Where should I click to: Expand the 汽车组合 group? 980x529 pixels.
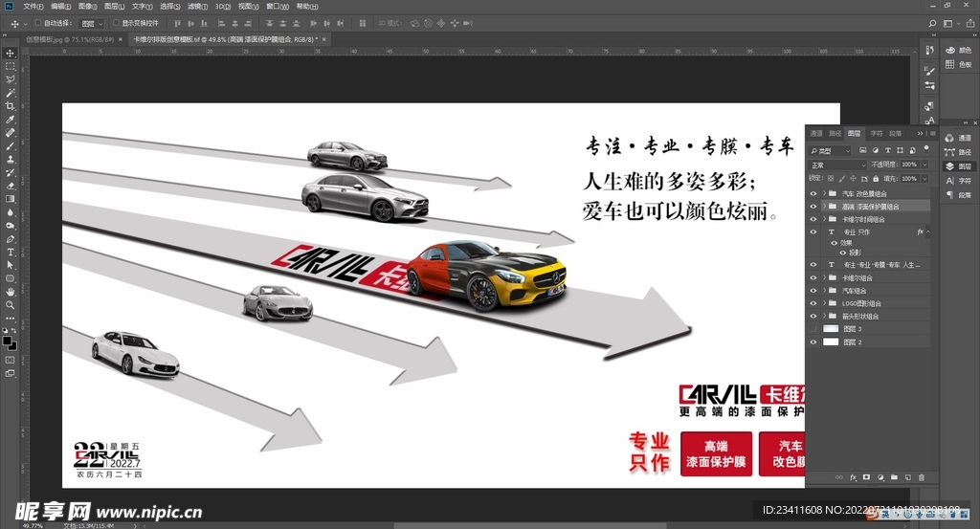[x=824, y=291]
